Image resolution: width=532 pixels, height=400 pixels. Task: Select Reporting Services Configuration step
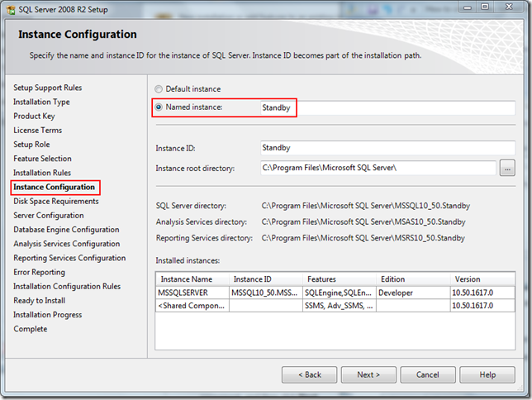coord(69,258)
